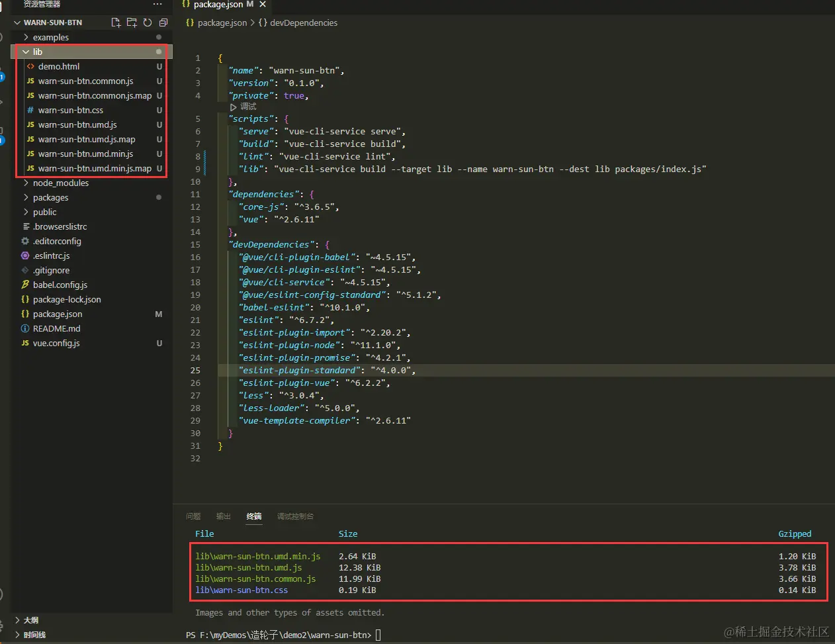Open the .browserslistrc file
This screenshot has height=644, width=835.
click(x=91, y=226)
